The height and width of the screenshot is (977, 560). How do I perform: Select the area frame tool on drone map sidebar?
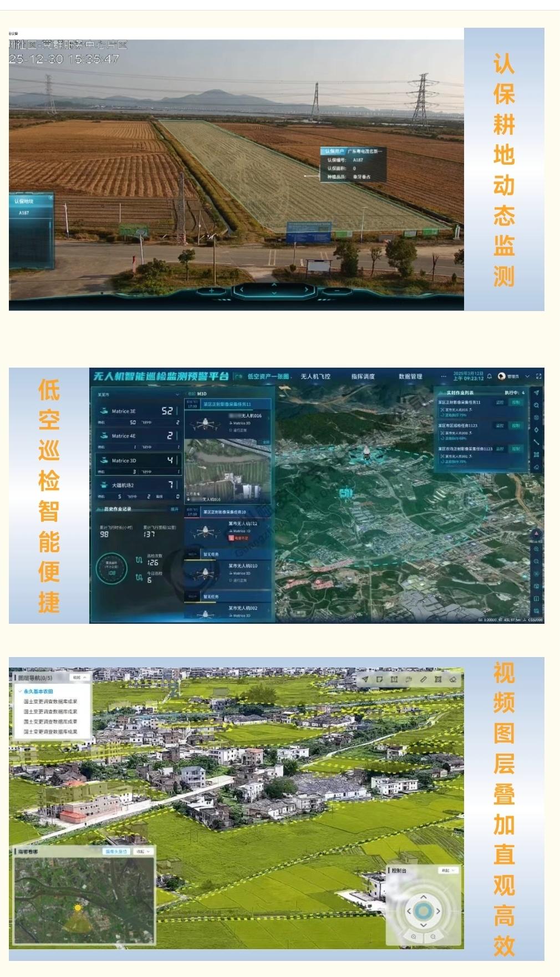tap(536, 455)
